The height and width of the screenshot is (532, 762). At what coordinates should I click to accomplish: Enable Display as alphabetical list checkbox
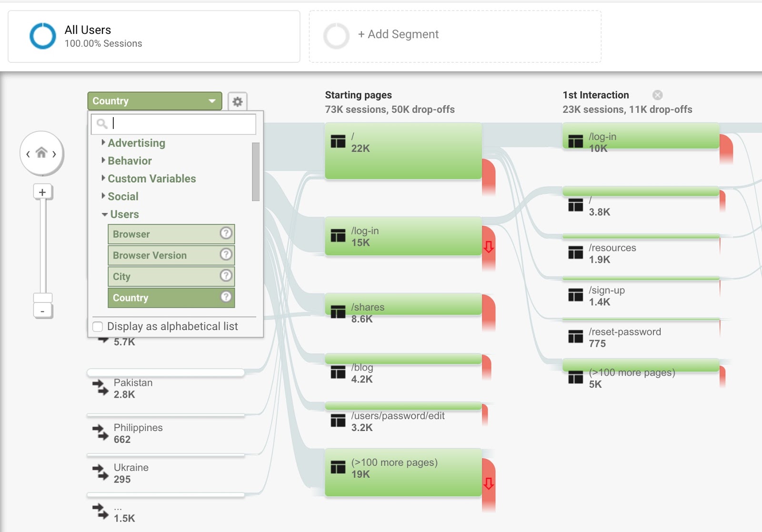click(x=98, y=327)
